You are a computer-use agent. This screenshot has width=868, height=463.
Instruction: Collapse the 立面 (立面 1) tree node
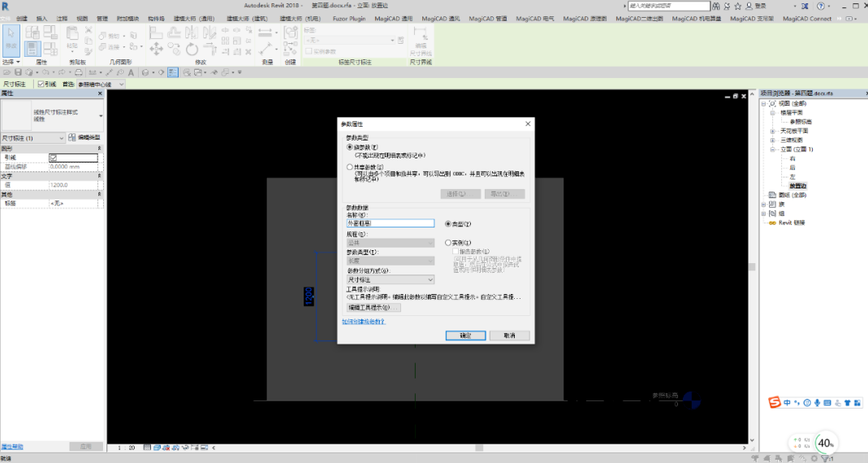[772, 149]
